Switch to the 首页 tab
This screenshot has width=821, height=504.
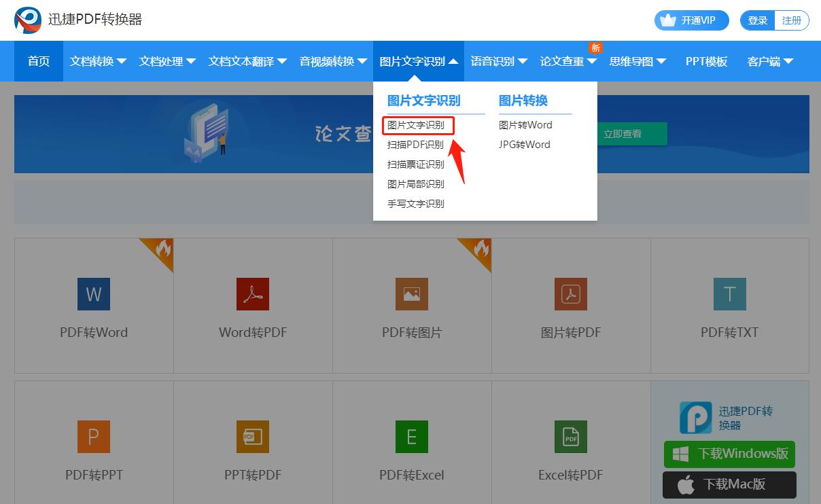tap(38, 61)
